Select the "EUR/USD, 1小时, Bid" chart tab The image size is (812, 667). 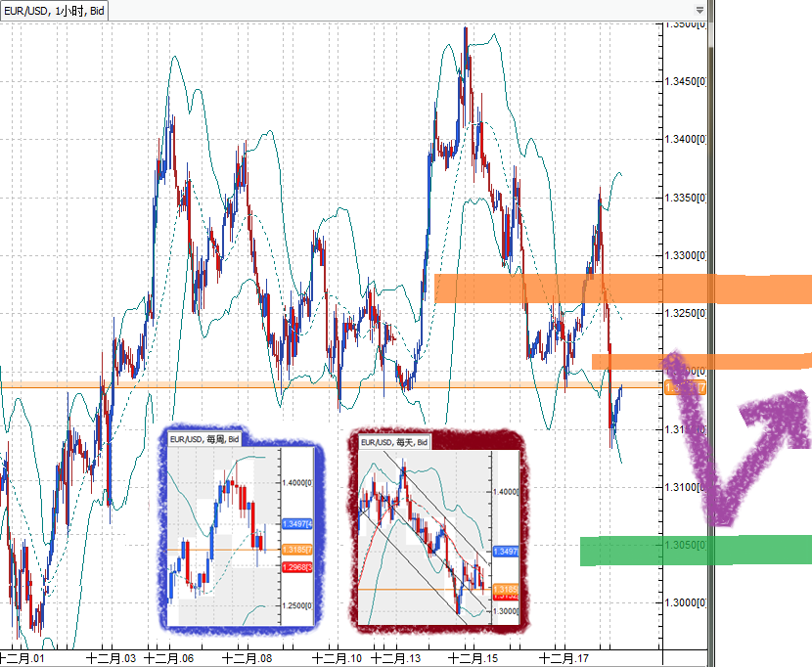[x=54, y=11]
